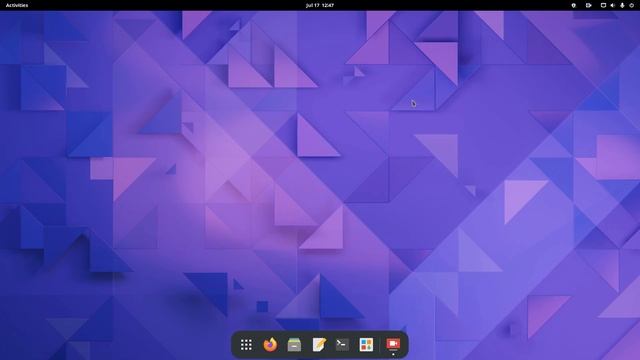Open the Software store colored-squares icon
Viewport: 640px width, 360px height.
click(x=366, y=345)
